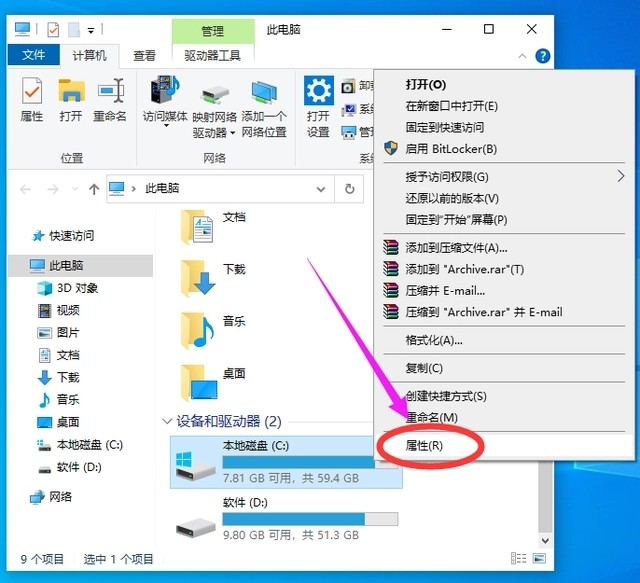Viewport: 640px width, 583px height.
Task: Select 3D Objects (3D 对象) in navigation pane
Action: click(67, 288)
